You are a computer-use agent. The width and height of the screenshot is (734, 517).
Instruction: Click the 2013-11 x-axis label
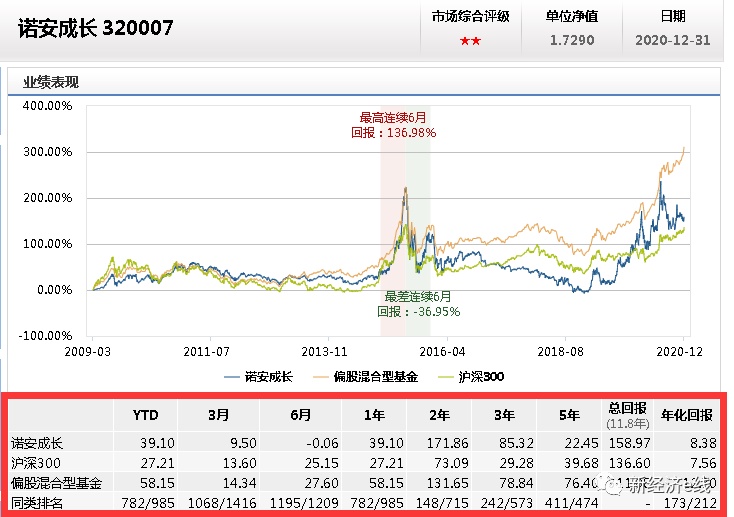click(x=324, y=352)
